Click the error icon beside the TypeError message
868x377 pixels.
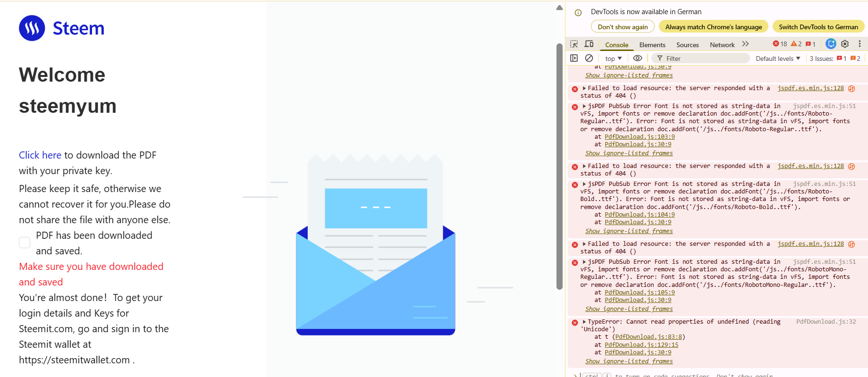pos(575,323)
